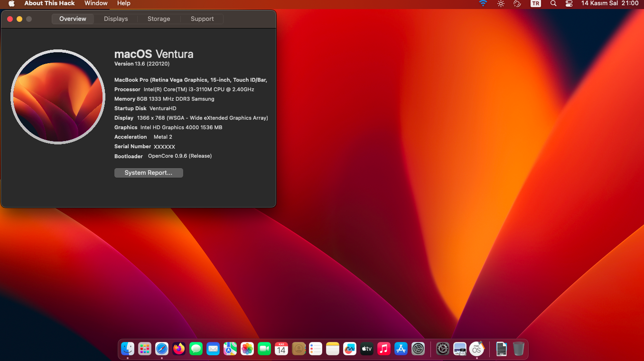Click the Wi-Fi status icon
This screenshot has height=361, width=644.
click(483, 3)
